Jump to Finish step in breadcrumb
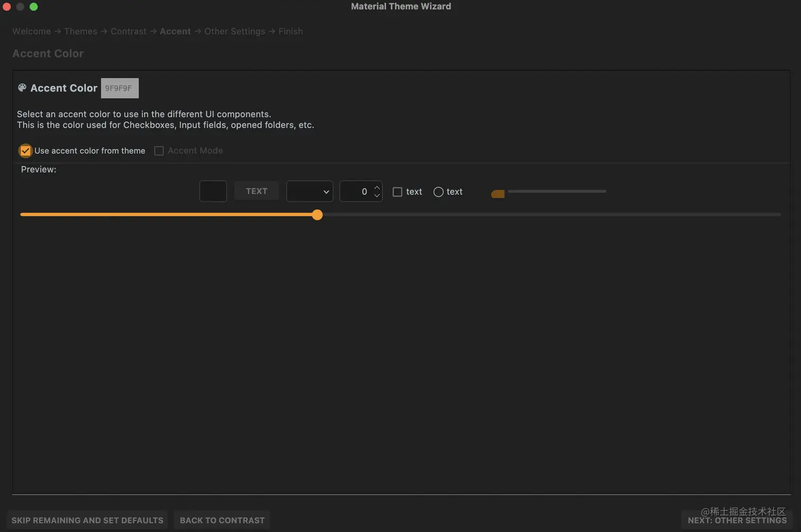This screenshot has height=532, width=801. pos(291,31)
